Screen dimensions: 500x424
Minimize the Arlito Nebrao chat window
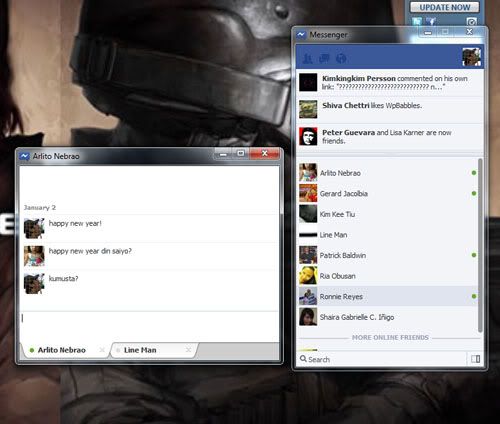[x=223, y=154]
